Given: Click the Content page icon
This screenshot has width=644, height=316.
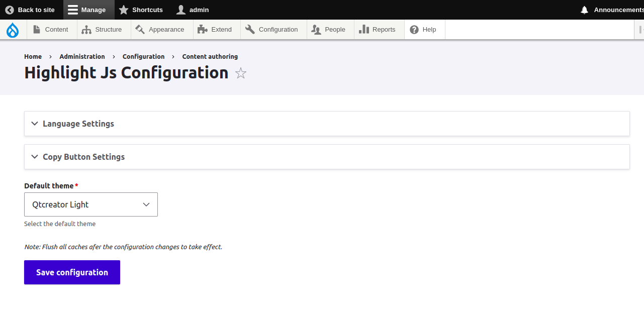Looking at the screenshot, I should (37, 30).
